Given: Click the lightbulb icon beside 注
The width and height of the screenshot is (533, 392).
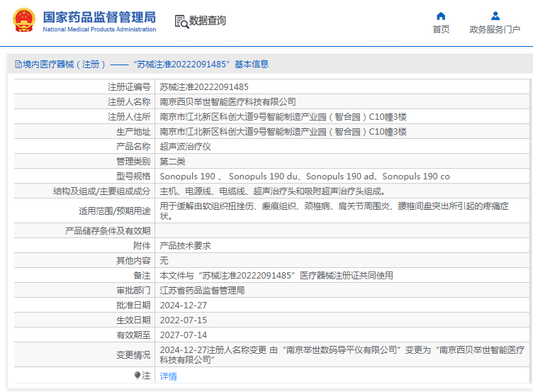Looking at the screenshot, I should [138, 375].
